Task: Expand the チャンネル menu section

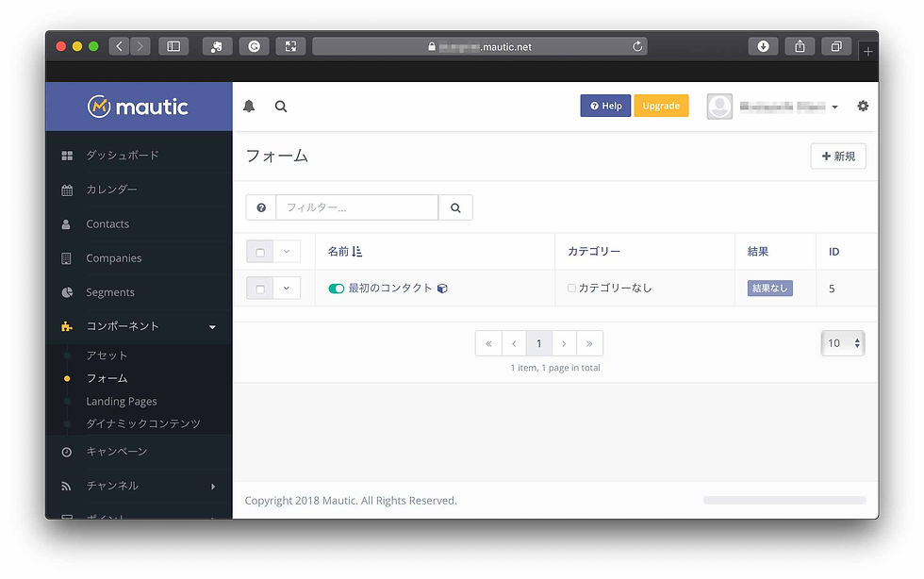Action: pos(213,487)
